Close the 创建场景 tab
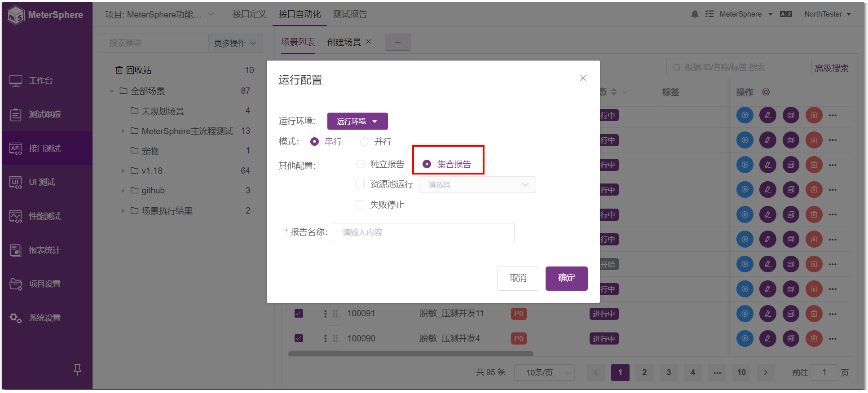Image resolution: width=868 pixels, height=393 pixels. [368, 42]
